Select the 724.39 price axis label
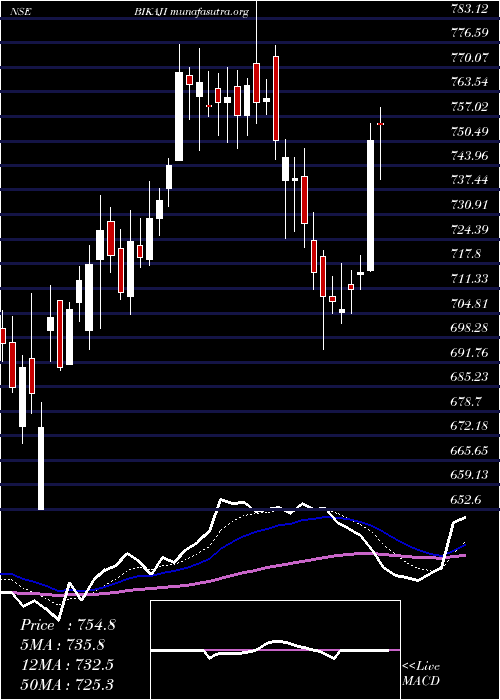The image size is (500, 700). click(468, 229)
